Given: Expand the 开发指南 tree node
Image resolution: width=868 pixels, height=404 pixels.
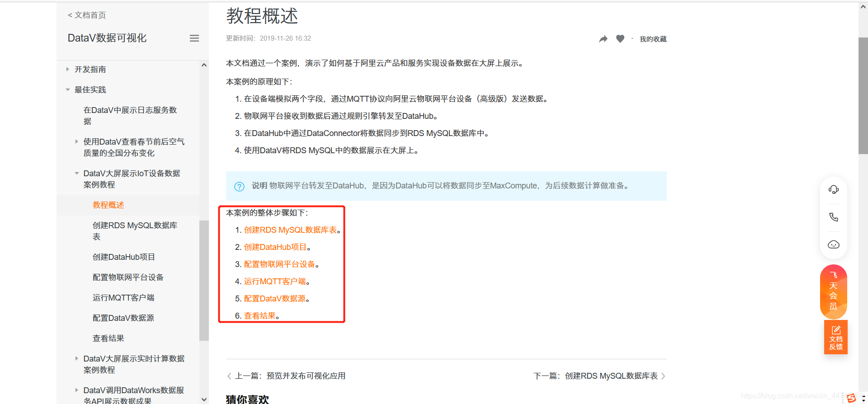Looking at the screenshot, I should (68, 69).
